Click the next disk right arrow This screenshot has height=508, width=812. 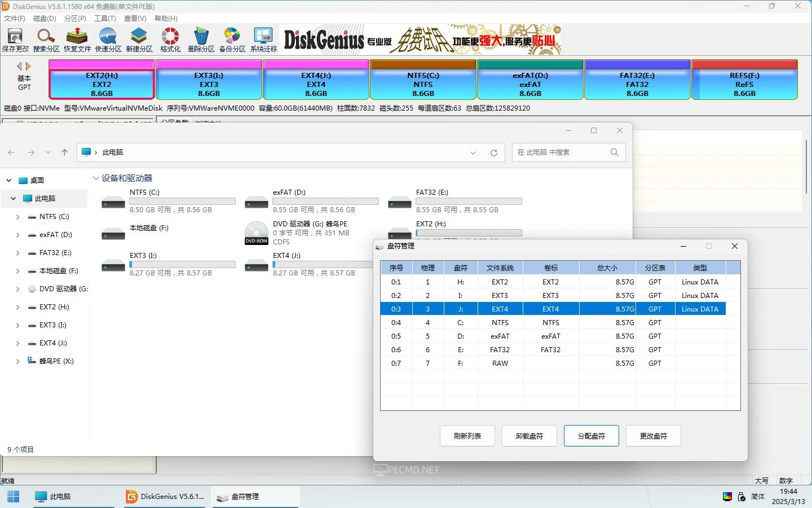coord(28,66)
